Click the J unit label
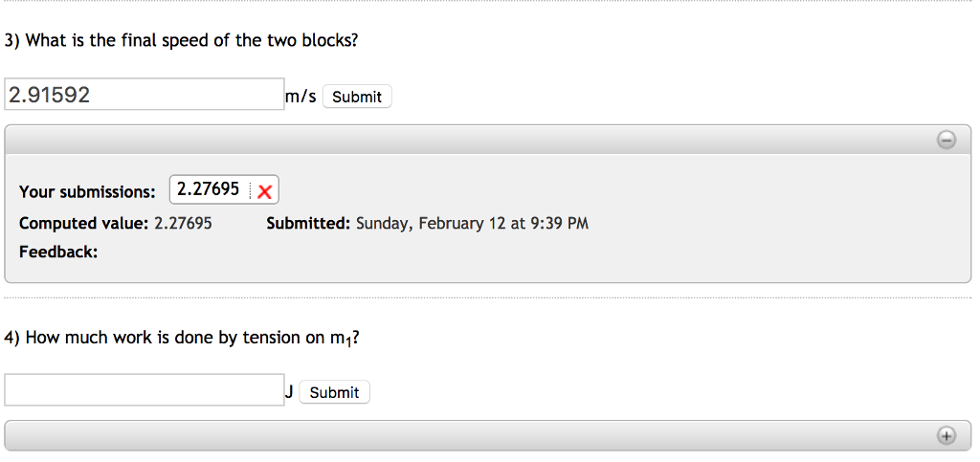Viewport: 980px width, 462px height. click(x=289, y=391)
